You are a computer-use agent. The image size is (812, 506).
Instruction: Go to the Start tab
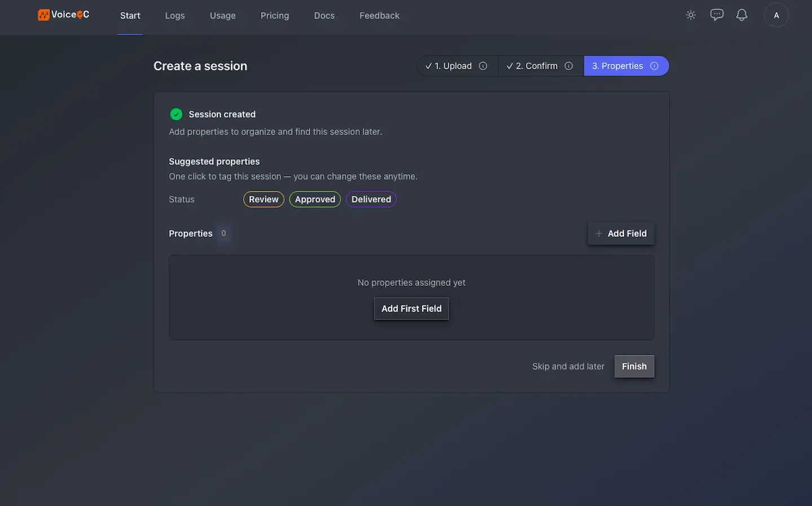coord(130,16)
